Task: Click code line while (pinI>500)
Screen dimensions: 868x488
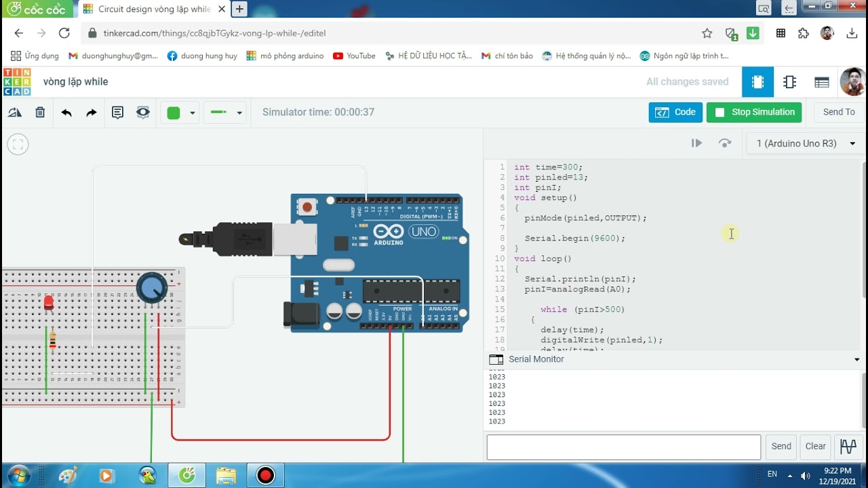Action: [583, 310]
